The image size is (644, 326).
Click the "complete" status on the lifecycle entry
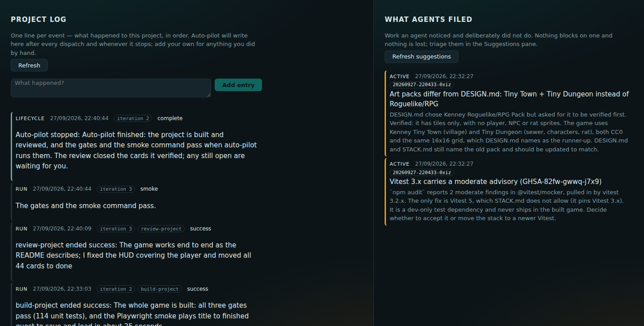coord(170,118)
